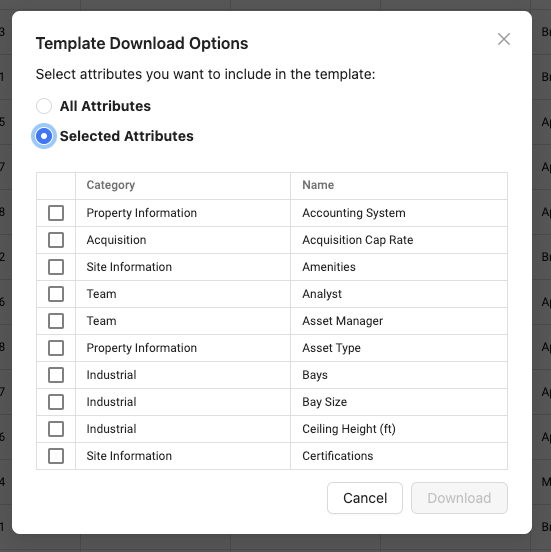The image size is (551, 552).
Task: Tick the Asset Manager checkbox
Action: (x=56, y=321)
